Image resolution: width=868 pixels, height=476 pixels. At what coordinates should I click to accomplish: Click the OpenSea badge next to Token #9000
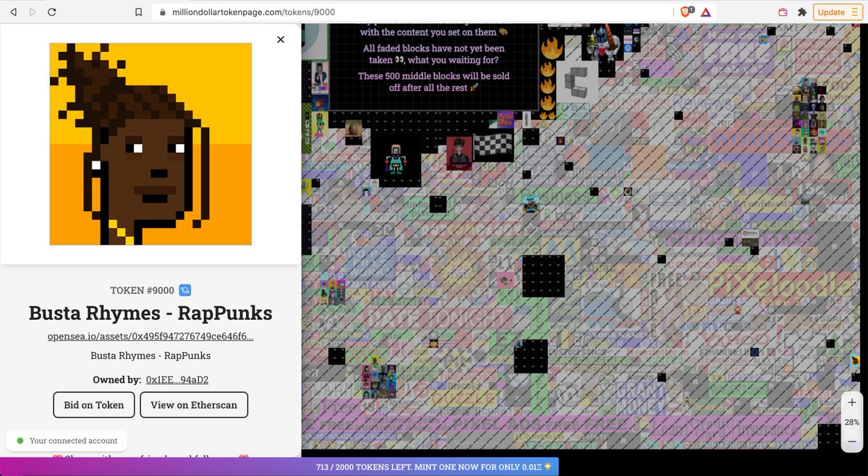point(184,290)
